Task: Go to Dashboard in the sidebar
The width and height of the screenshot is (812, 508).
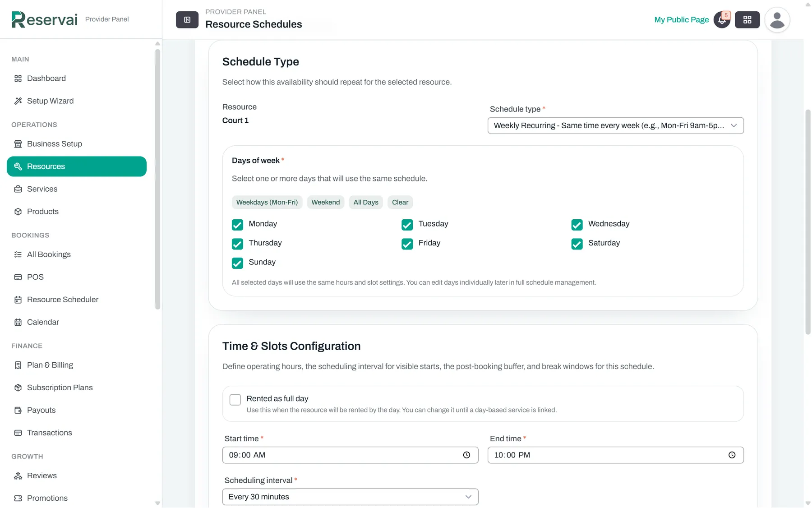Action: pyautogui.click(x=77, y=79)
